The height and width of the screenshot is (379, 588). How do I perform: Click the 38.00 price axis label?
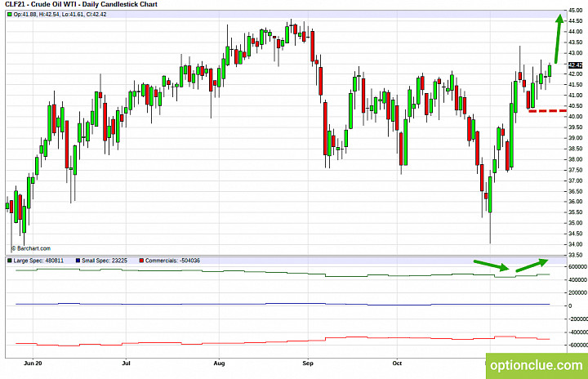[x=575, y=159]
